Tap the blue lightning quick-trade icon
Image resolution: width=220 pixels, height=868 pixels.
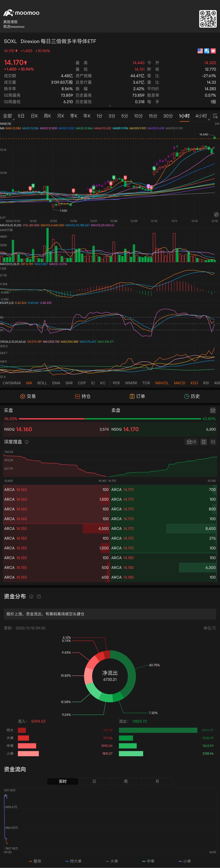(207, 51)
